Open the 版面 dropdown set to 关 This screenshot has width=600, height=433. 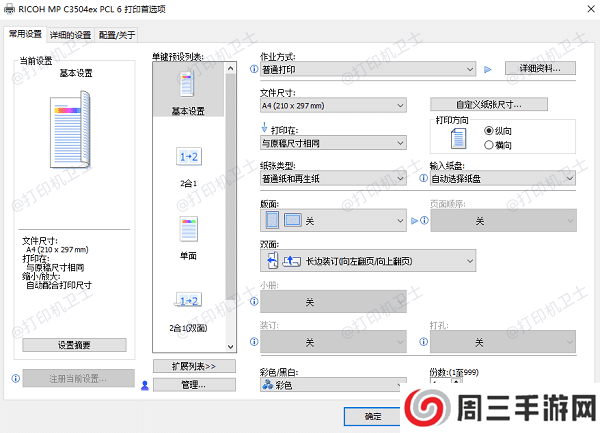[333, 220]
